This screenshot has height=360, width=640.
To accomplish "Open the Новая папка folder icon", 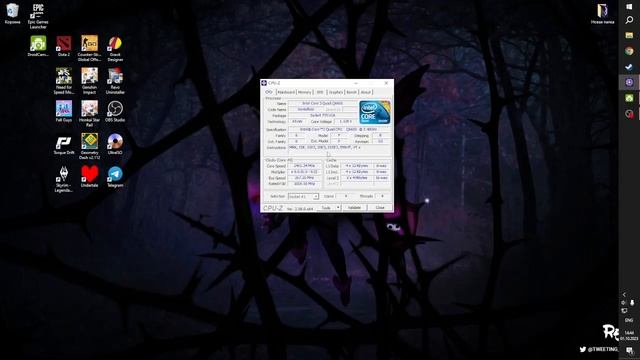I will point(602,14).
